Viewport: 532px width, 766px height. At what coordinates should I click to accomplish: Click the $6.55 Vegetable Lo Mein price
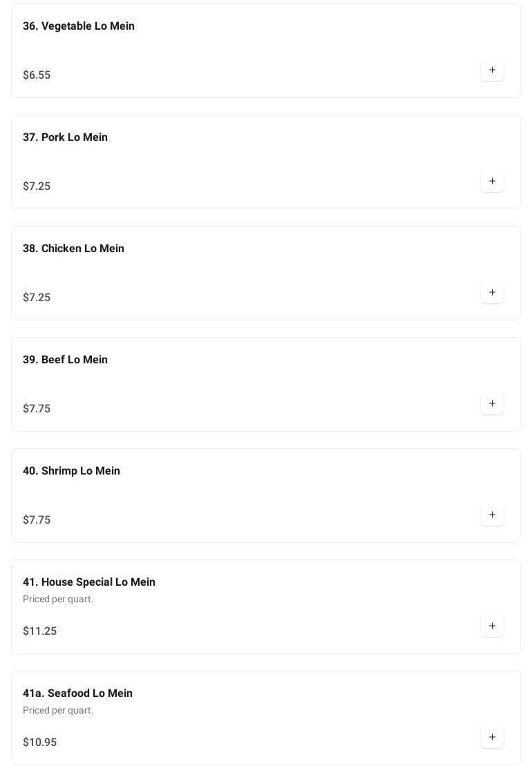37,75
